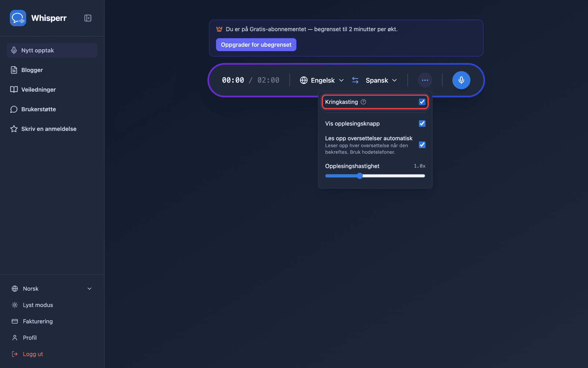Open the Fakturering page

click(x=52, y=321)
